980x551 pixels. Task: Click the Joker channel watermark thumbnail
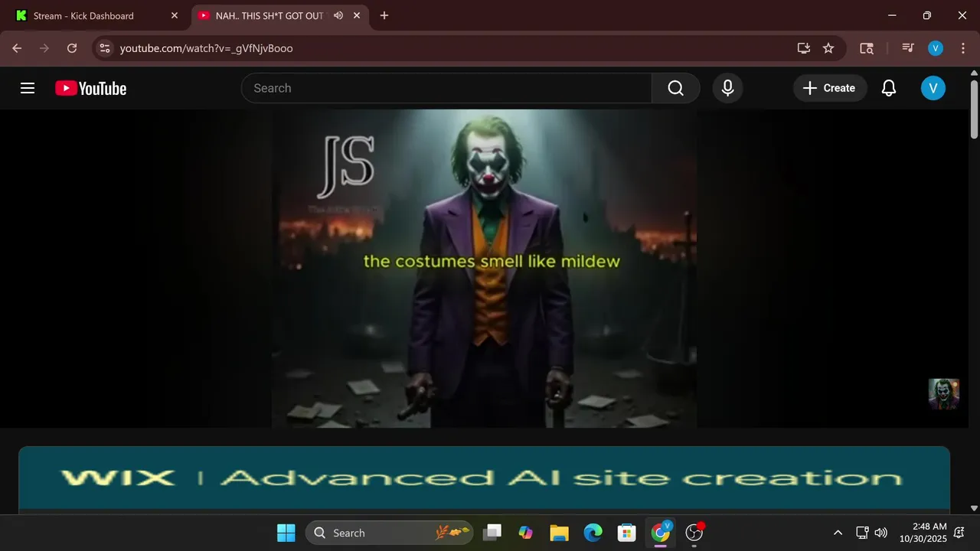943,394
